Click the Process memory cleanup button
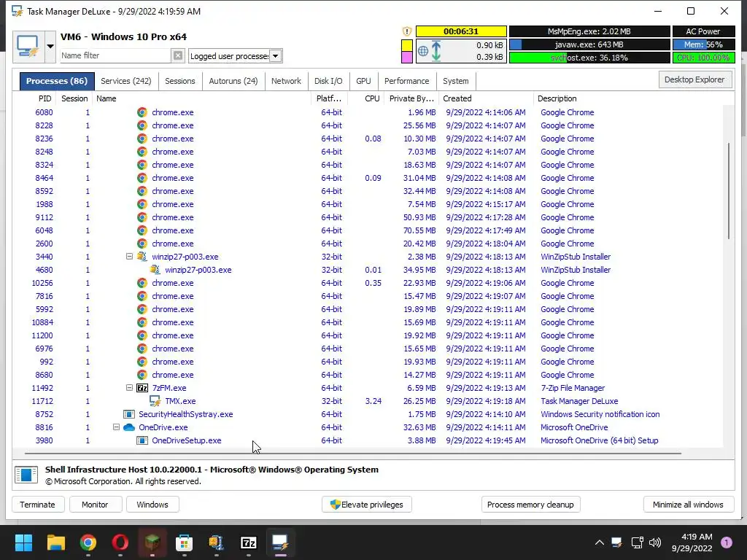This screenshot has width=747, height=560. [x=530, y=505]
